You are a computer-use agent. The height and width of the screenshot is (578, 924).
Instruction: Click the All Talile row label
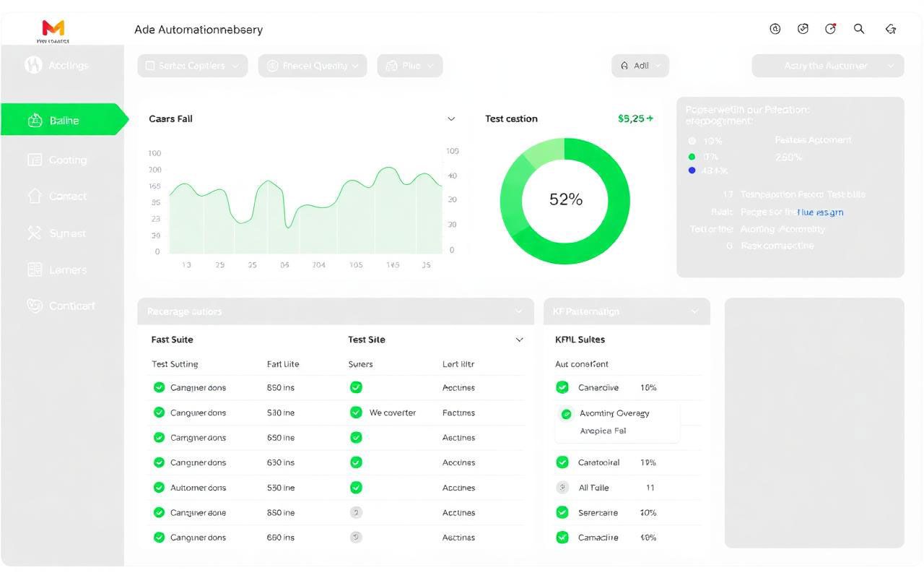(x=593, y=488)
